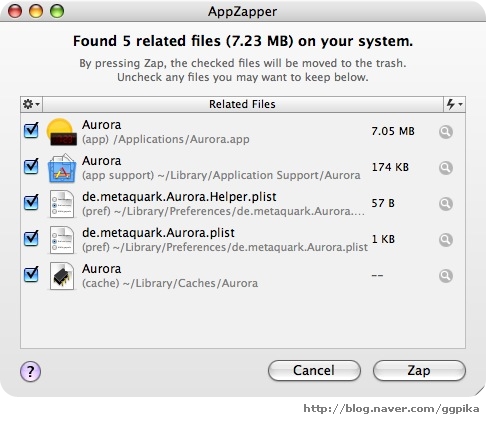The width and height of the screenshot is (486, 421).
Task: Toggle checkbox for de.metaquark.Aurora.Helper.plist
Action: pos(31,202)
